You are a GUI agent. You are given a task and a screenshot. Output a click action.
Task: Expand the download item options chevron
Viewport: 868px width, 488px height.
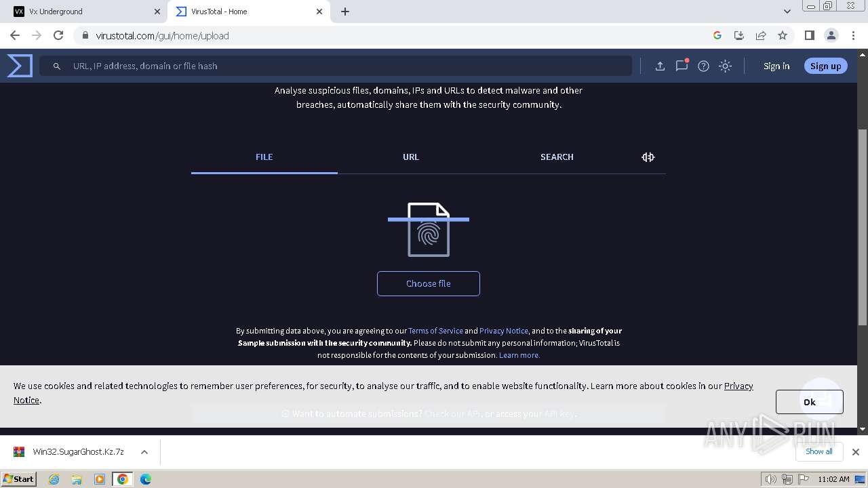pos(144,451)
